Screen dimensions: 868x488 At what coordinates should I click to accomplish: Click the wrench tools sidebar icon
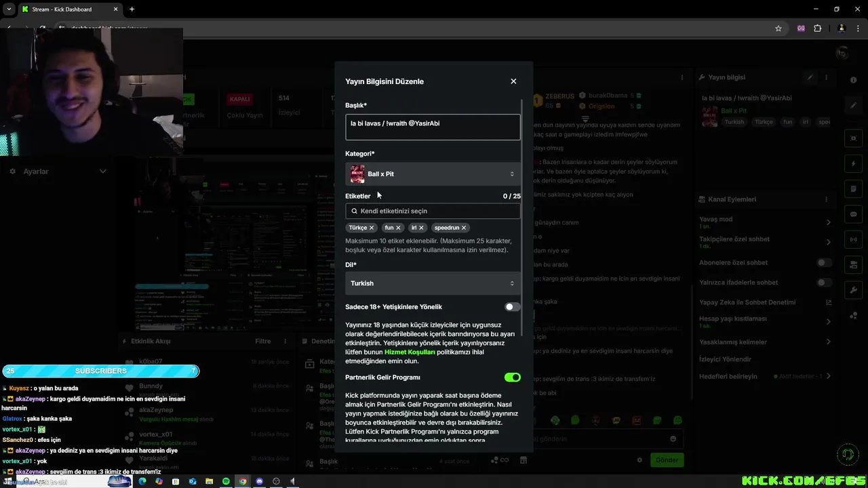click(854, 290)
